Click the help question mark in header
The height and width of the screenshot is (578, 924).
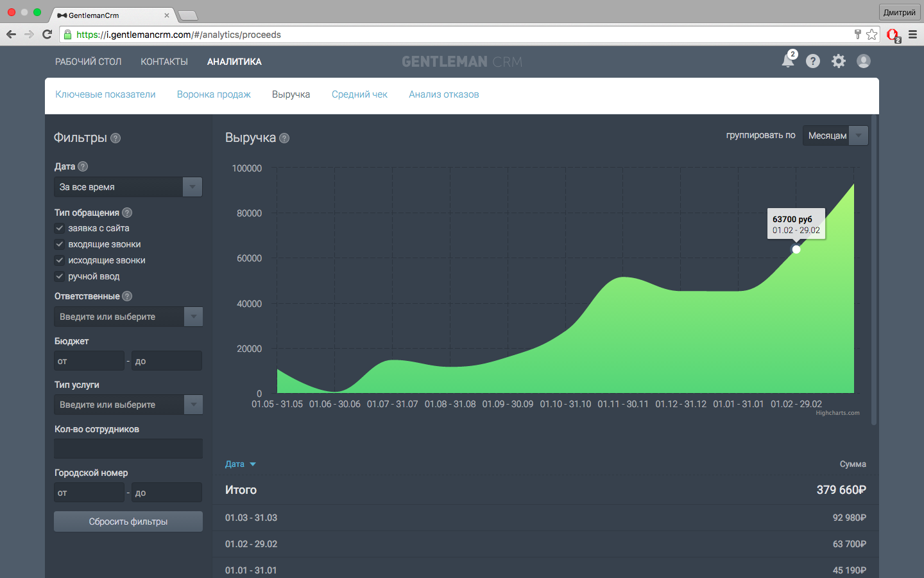coord(813,61)
